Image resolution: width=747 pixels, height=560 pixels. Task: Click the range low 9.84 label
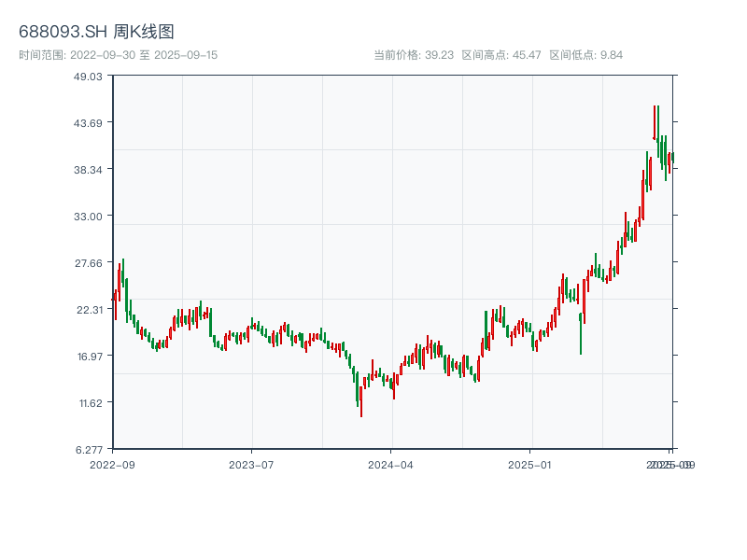coord(585,55)
